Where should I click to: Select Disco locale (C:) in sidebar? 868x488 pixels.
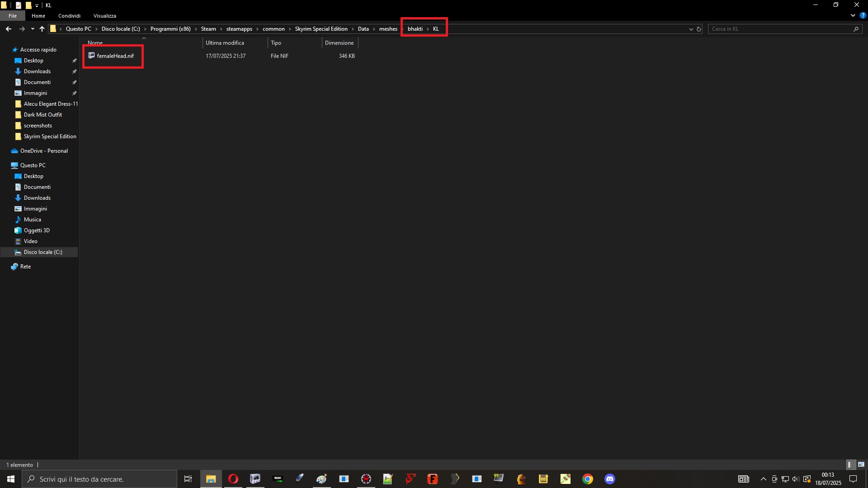coord(42,252)
